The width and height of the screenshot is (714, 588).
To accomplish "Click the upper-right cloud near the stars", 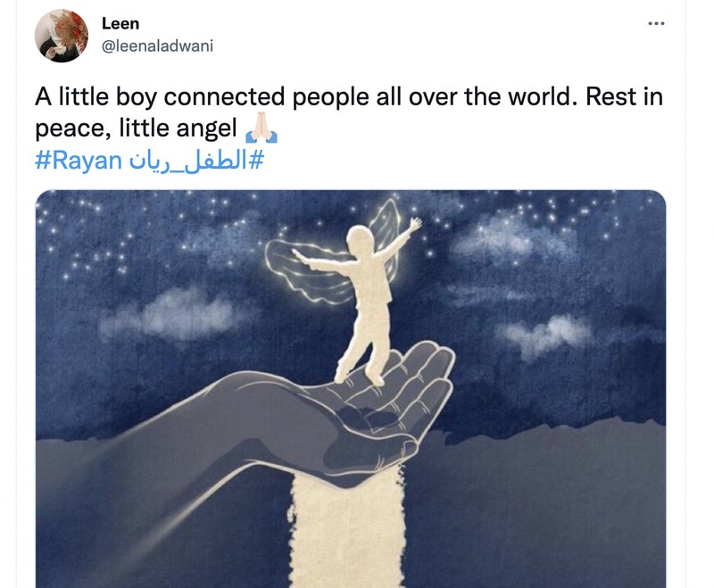I will pyautogui.click(x=510, y=236).
